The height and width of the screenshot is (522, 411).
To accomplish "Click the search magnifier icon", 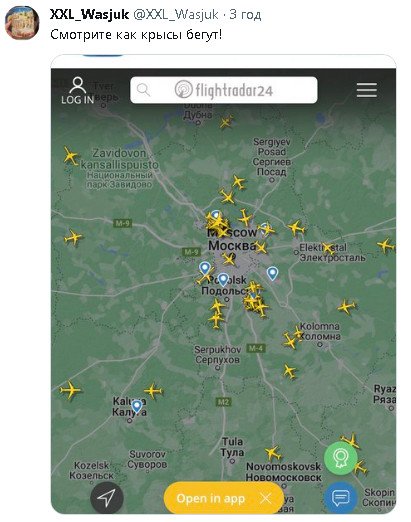I will tap(144, 90).
